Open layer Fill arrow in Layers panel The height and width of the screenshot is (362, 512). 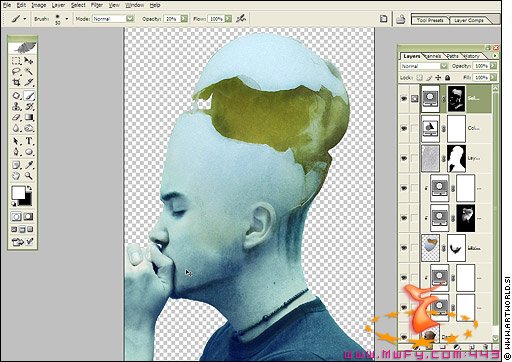[494, 78]
